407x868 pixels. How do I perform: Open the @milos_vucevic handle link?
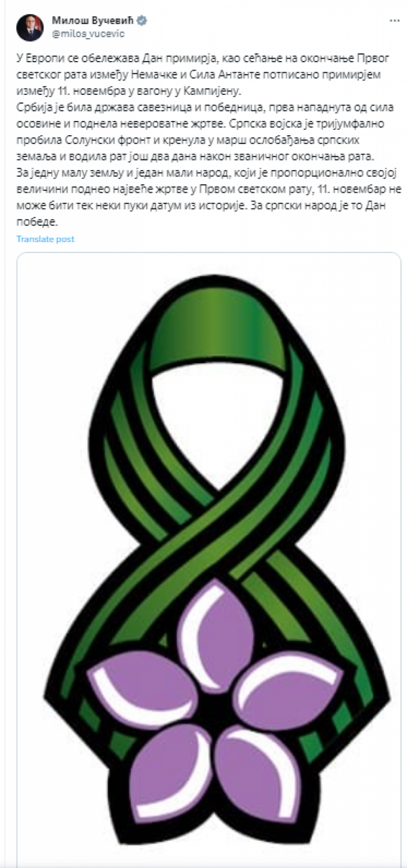coord(88,34)
